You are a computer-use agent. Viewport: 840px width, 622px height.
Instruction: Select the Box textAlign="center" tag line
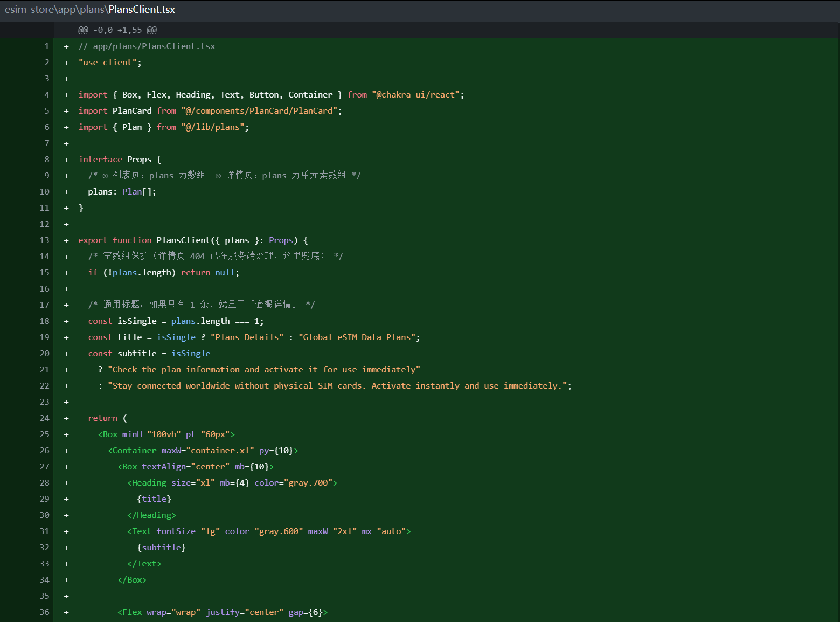pyautogui.click(x=196, y=467)
